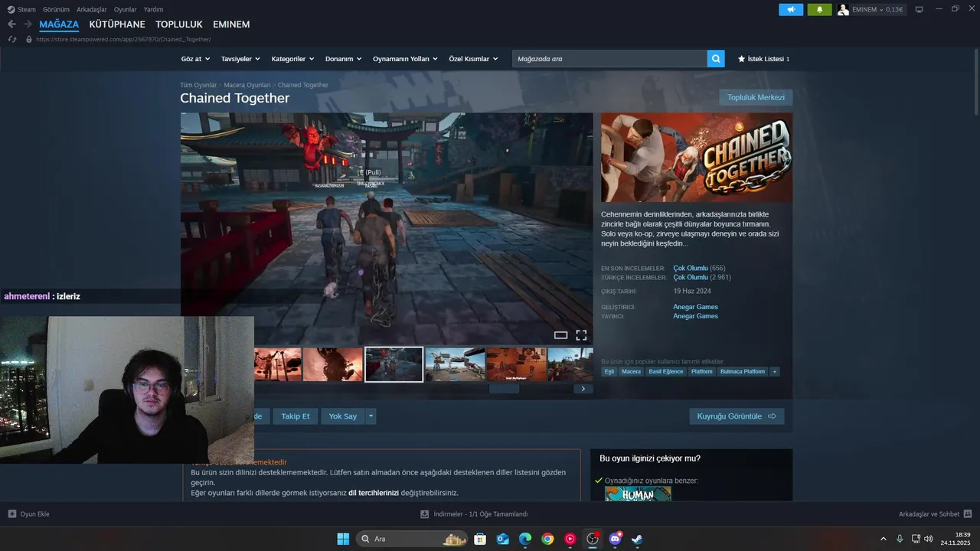
Task: Expand Özel Kısımlar dropdown
Action: pos(473,59)
